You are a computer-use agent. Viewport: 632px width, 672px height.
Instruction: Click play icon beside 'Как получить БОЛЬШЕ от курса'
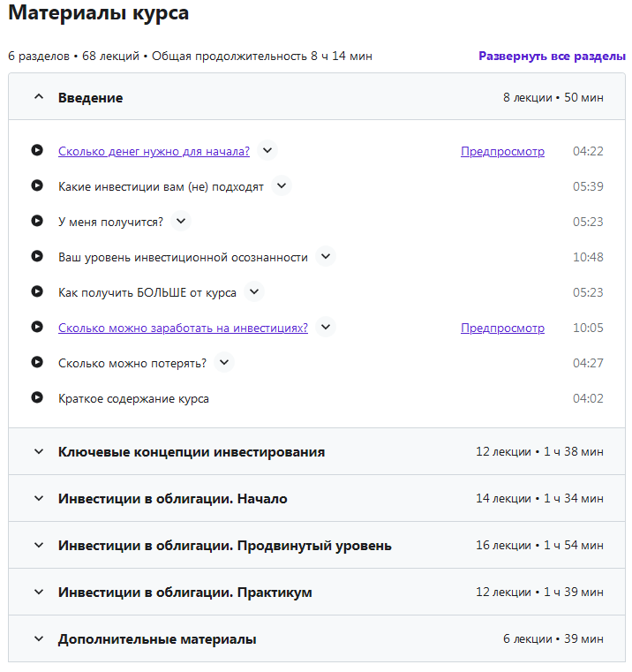[x=37, y=291]
